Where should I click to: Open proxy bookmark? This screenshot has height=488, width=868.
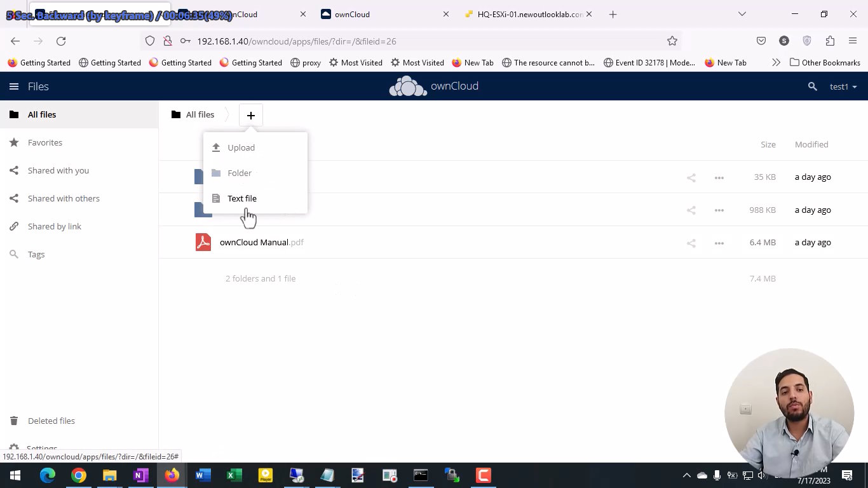pyautogui.click(x=306, y=62)
